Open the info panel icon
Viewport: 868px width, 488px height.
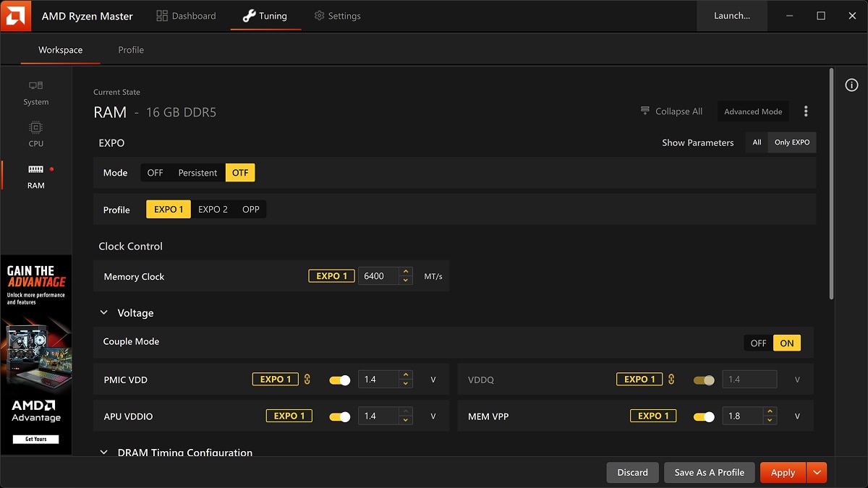click(x=851, y=85)
